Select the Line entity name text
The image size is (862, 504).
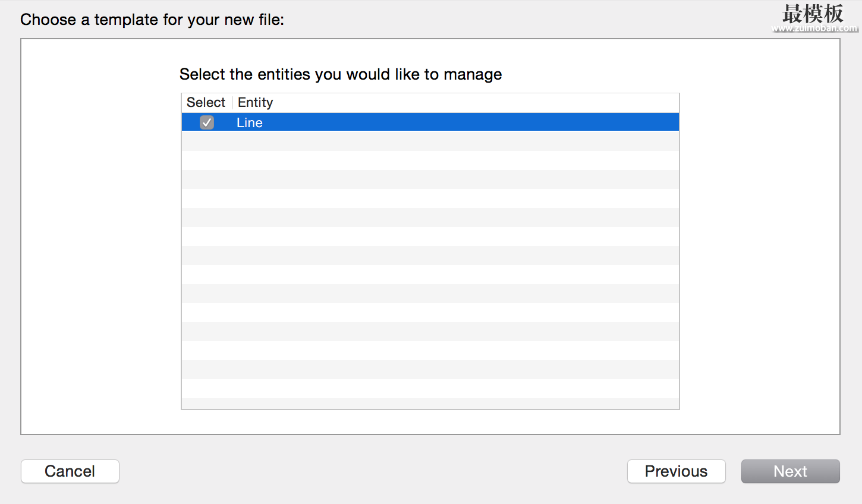[x=250, y=122]
